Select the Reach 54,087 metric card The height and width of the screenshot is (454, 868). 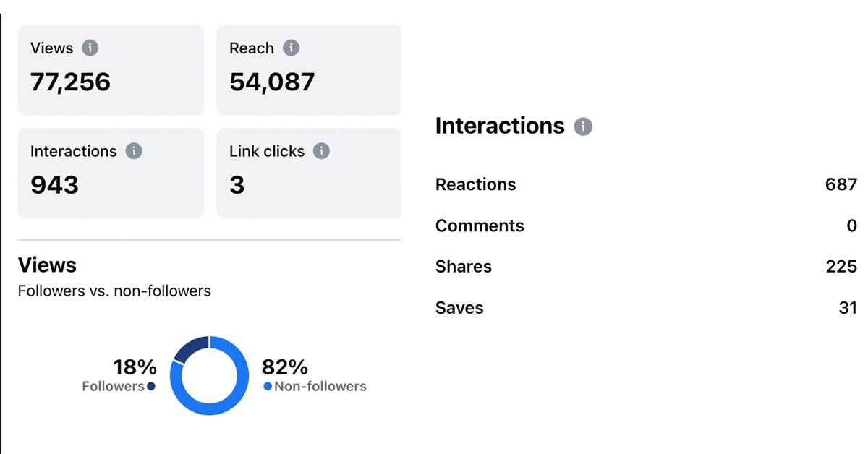(x=309, y=70)
